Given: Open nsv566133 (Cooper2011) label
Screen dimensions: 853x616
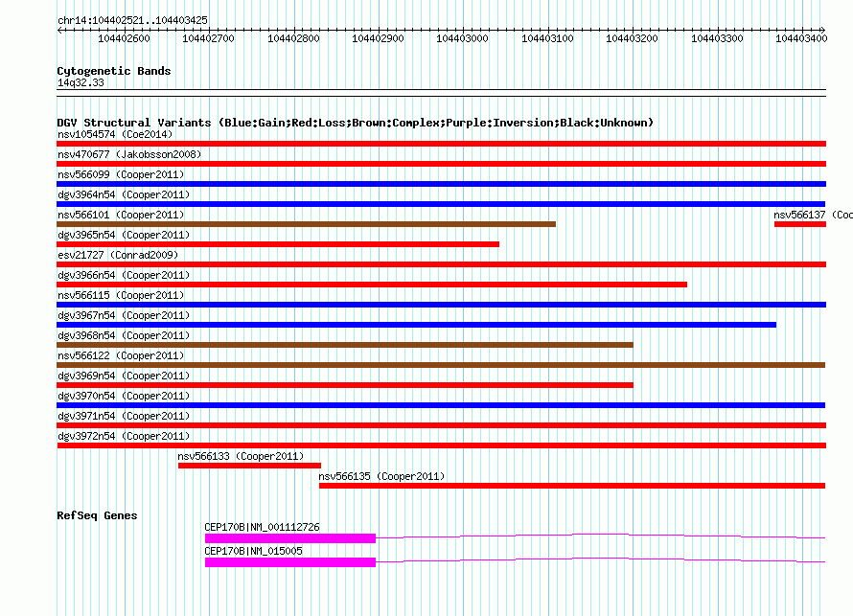Looking at the screenshot, I should tap(241, 456).
